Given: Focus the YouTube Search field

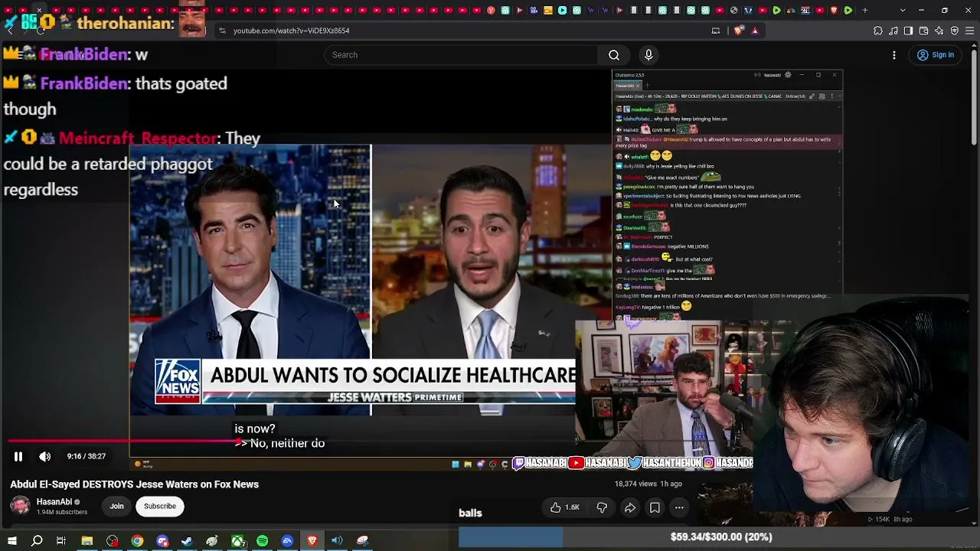Looking at the screenshot, I should 461,55.
